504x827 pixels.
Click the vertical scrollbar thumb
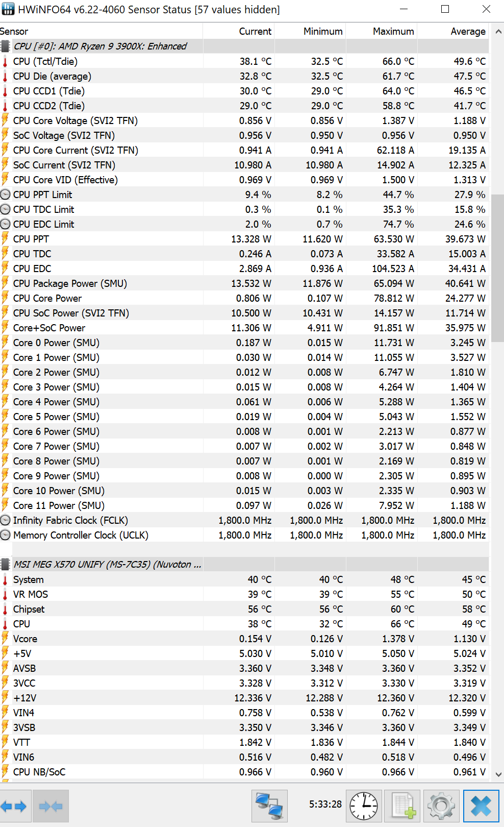tap(498, 267)
